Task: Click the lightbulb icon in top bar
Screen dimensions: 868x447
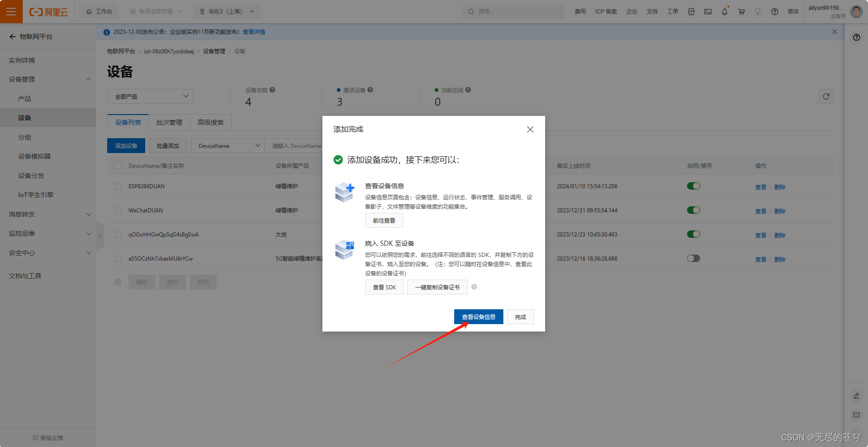Action: pos(758,12)
